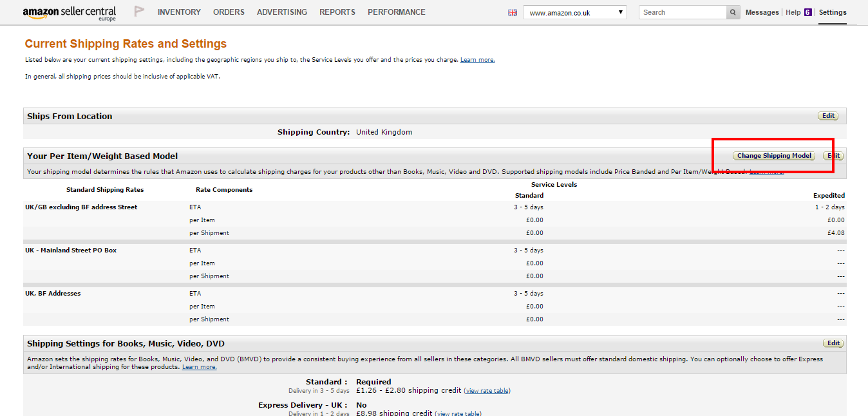Click the Shipping Country label
This screenshot has width=868, height=416.
[314, 132]
